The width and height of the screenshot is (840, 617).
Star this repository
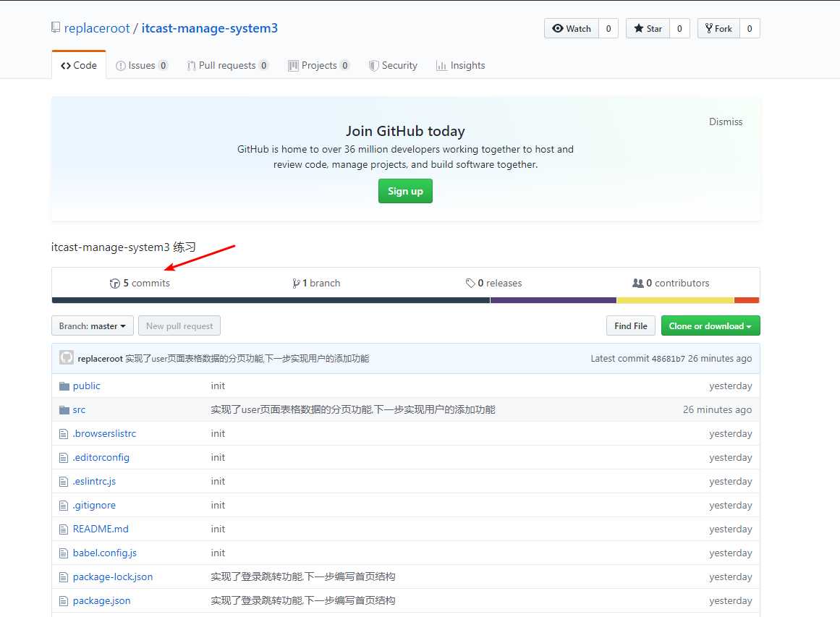tap(648, 28)
